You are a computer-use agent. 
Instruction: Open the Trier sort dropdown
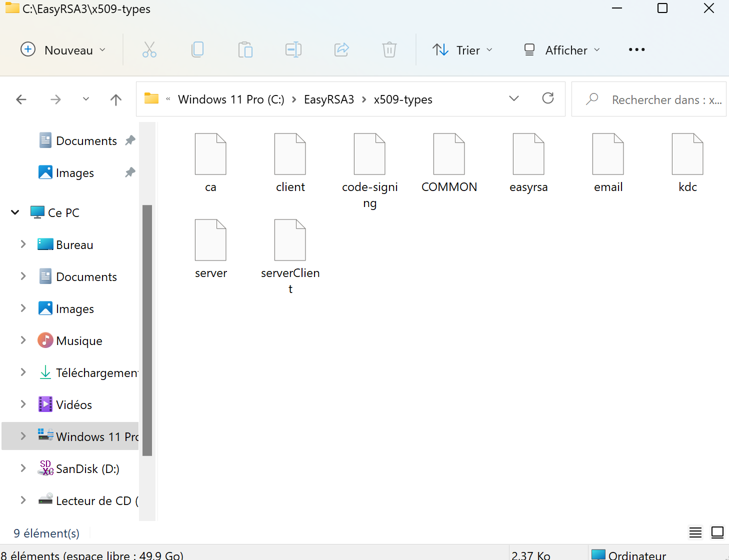pyautogui.click(x=462, y=50)
